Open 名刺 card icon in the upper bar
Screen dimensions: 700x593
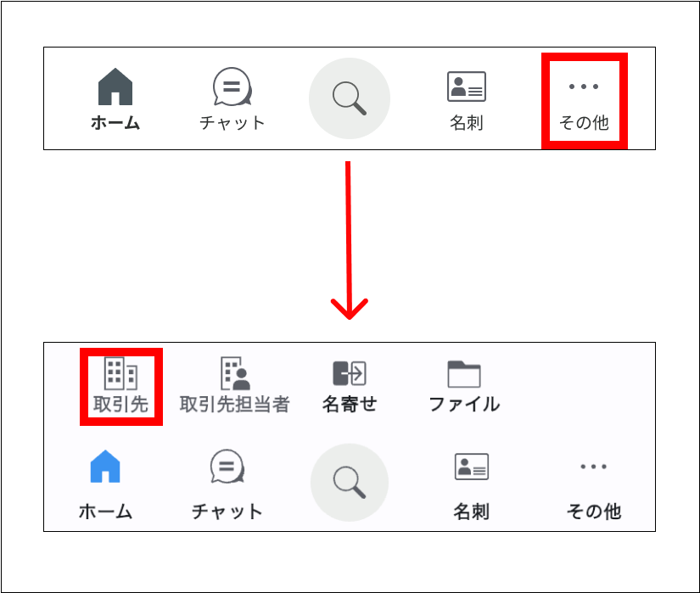[467, 87]
